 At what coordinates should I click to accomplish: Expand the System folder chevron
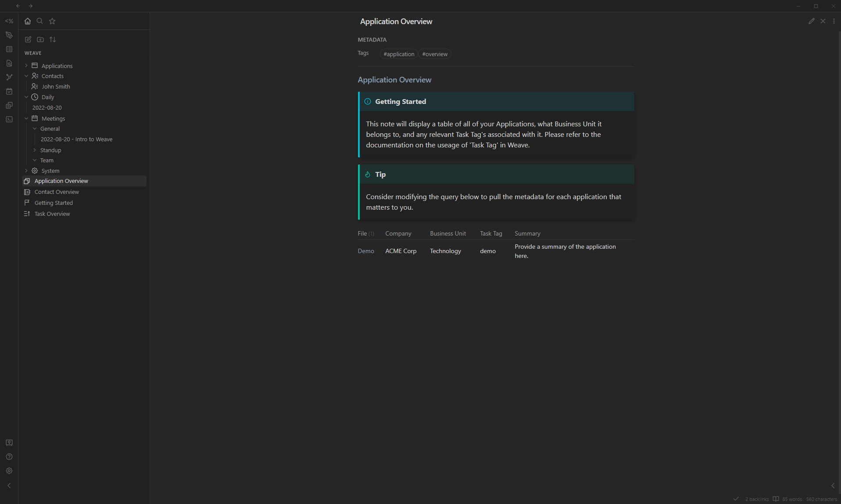(26, 171)
